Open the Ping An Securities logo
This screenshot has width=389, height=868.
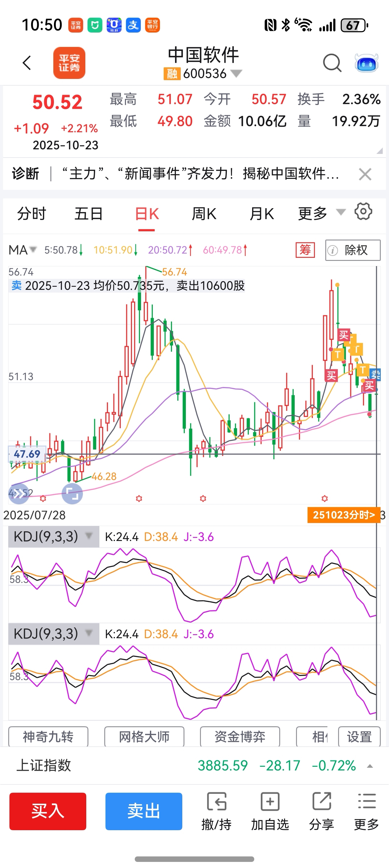coord(69,63)
